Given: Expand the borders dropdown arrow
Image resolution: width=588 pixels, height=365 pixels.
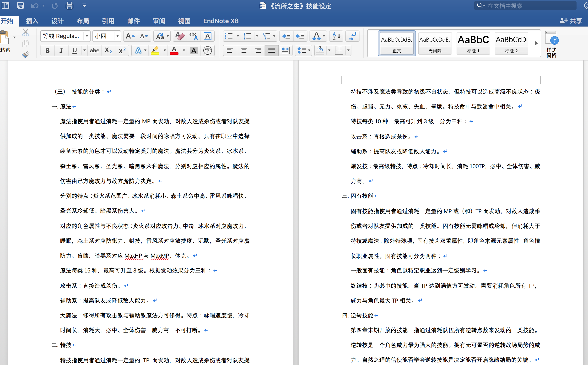Looking at the screenshot, I should 348,50.
